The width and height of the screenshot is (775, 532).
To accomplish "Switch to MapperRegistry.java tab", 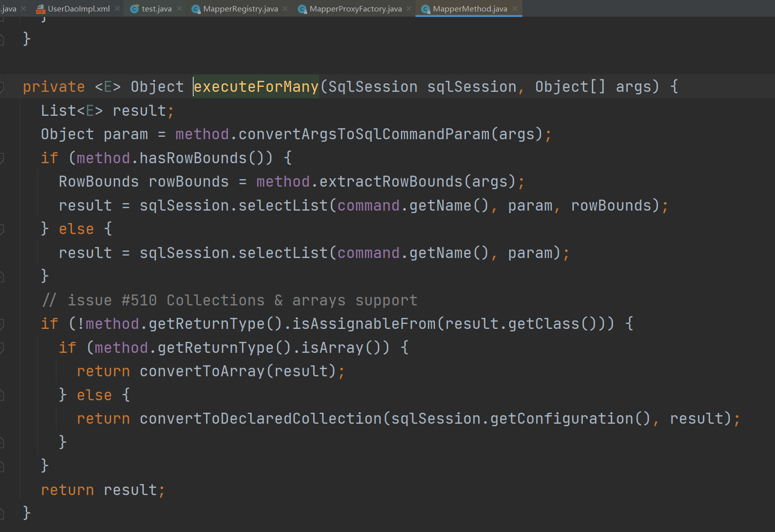I will (240, 8).
